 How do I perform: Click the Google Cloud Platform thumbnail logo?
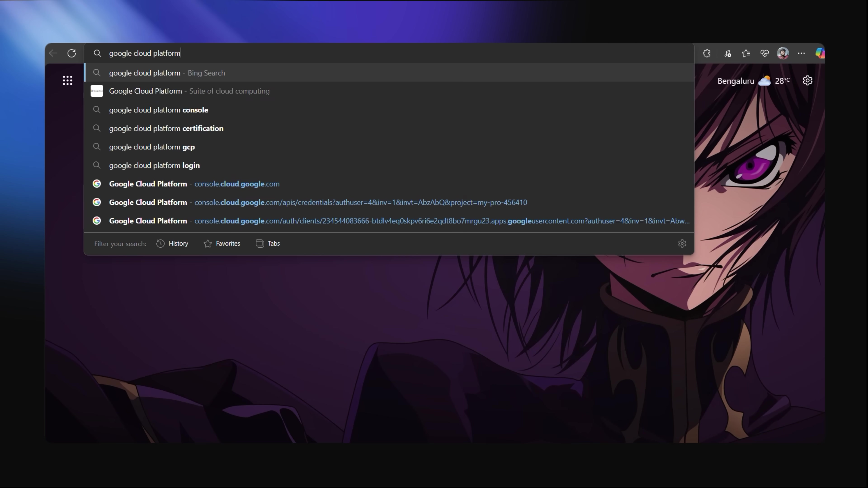point(97,91)
